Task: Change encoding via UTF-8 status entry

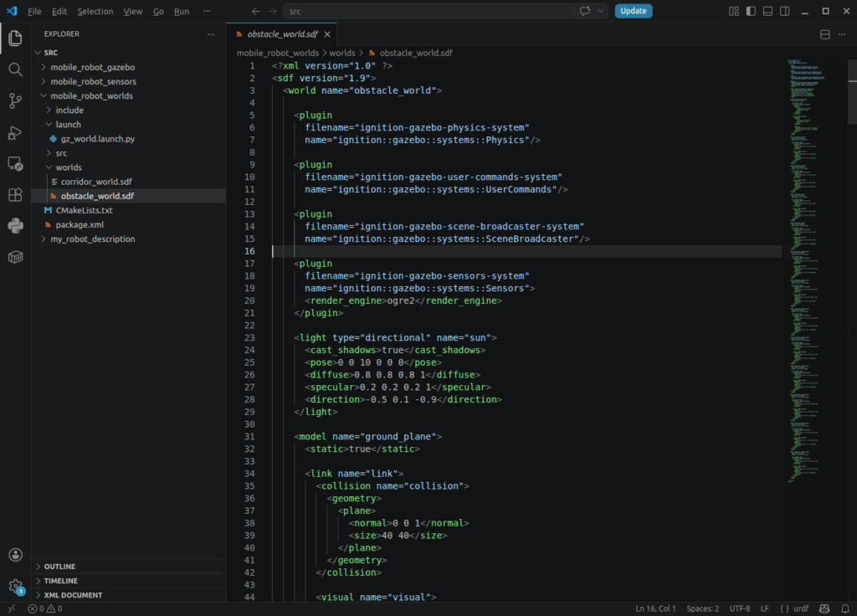Action: [x=740, y=608]
